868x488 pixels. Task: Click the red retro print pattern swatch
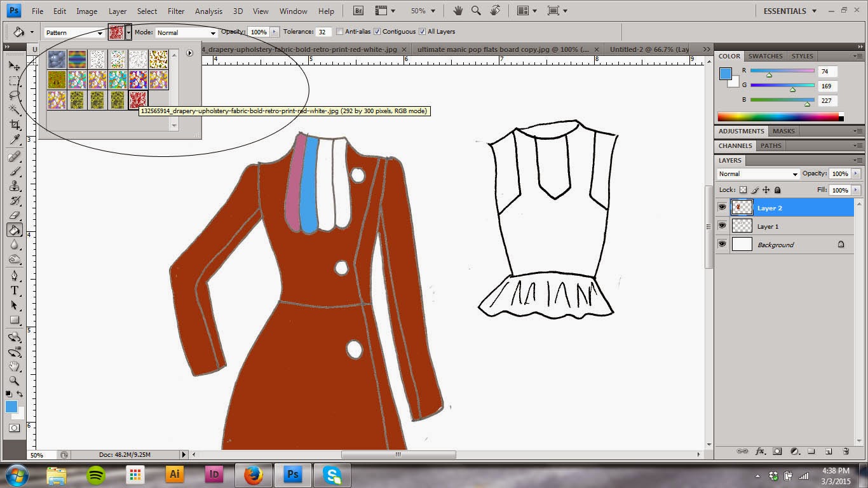(x=138, y=100)
